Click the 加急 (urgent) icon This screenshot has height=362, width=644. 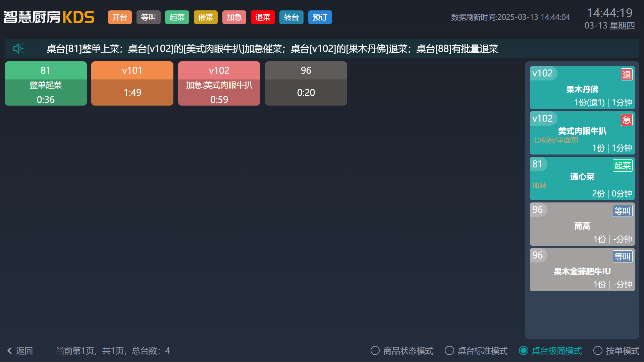[x=234, y=17]
